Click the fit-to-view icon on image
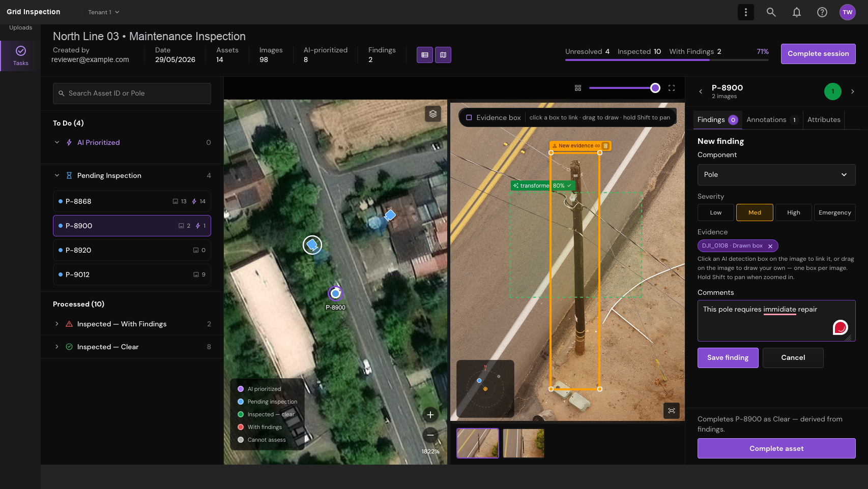Screen dimensions: 868x489 click(672, 411)
